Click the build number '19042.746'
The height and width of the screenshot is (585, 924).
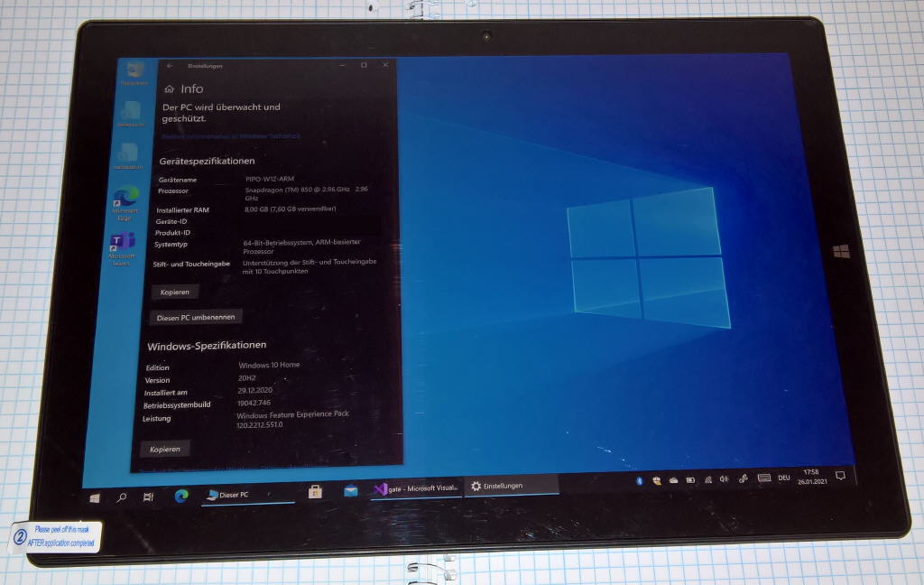(x=254, y=403)
